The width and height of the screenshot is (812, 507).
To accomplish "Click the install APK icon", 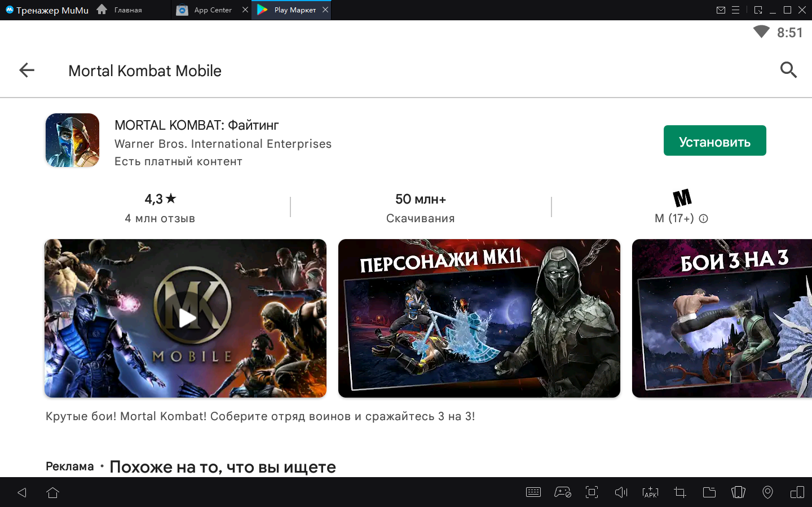I will click(650, 492).
